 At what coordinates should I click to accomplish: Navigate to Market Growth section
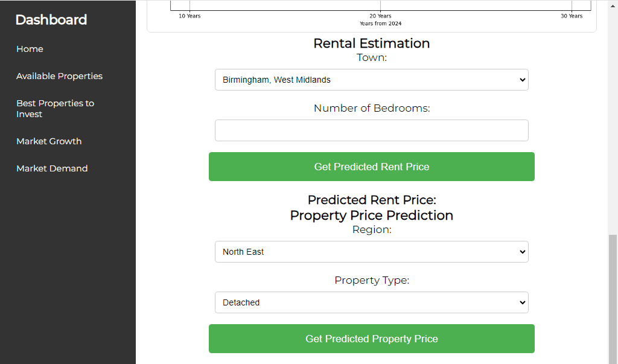click(x=49, y=141)
